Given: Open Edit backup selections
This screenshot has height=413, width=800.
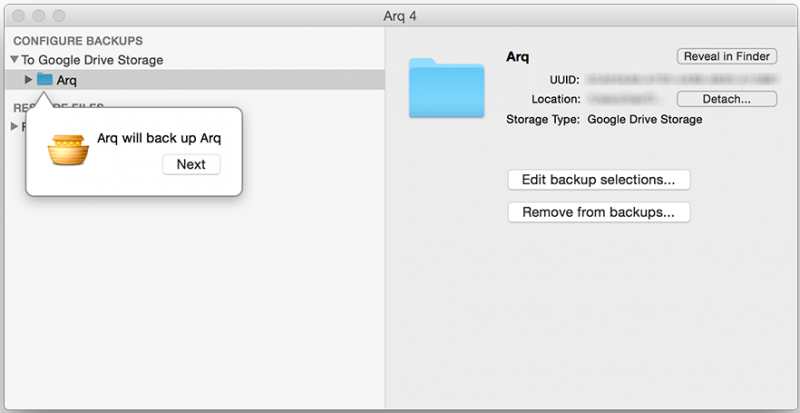Looking at the screenshot, I should [x=599, y=180].
